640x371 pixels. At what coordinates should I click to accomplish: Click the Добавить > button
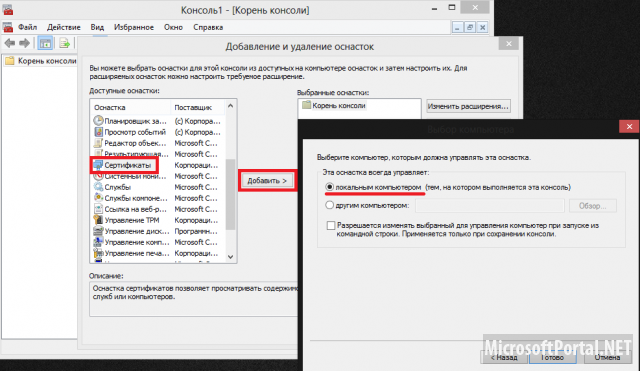click(x=267, y=180)
